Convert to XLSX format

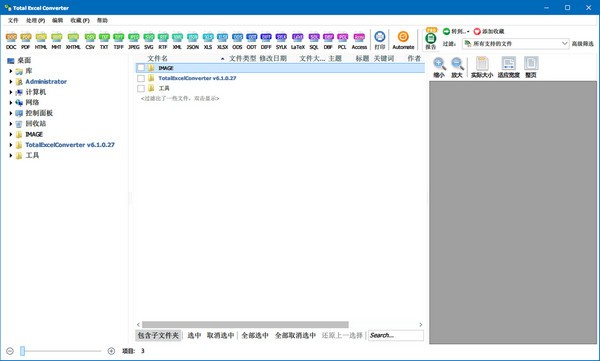(222, 41)
